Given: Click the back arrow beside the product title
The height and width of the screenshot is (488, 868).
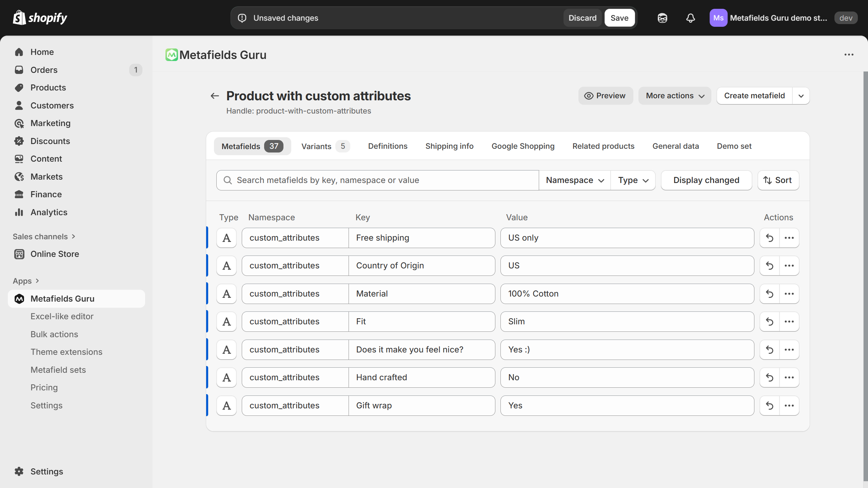Looking at the screenshot, I should click(x=214, y=96).
